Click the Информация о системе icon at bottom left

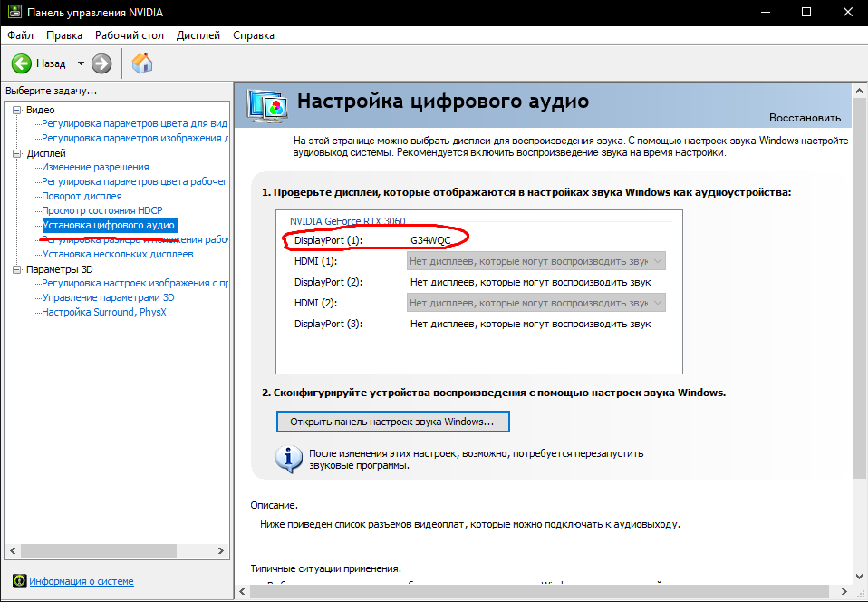tap(18, 581)
